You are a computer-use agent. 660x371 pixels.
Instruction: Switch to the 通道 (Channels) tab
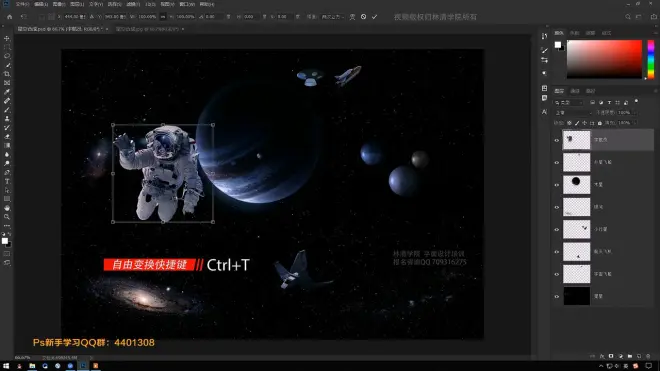(575, 91)
